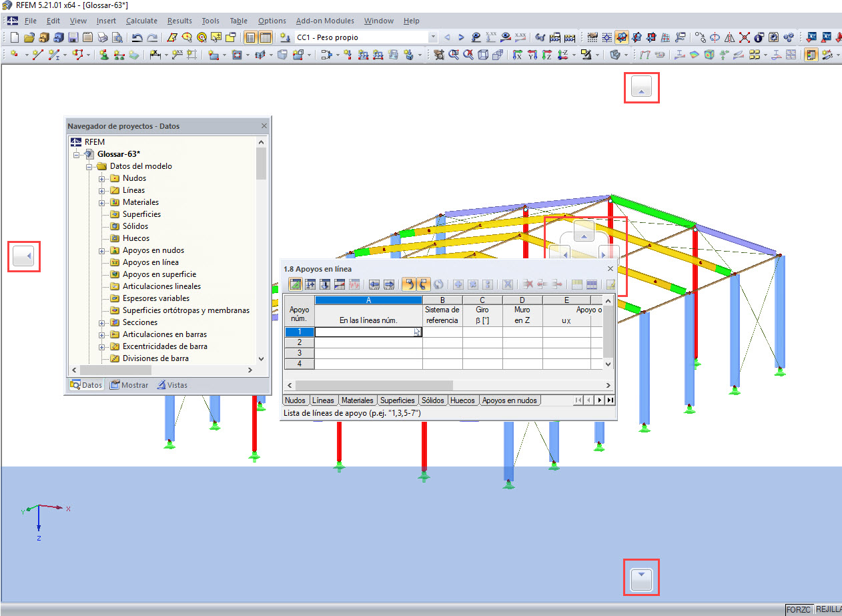Screen dimensions: 842x616
Task: Click the New surface support icon
Action: click(x=134, y=55)
